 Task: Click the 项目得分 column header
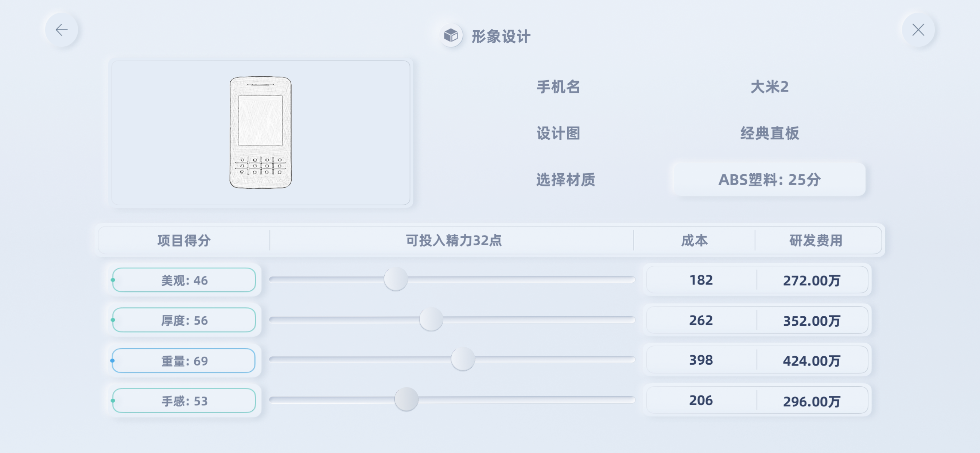point(184,241)
